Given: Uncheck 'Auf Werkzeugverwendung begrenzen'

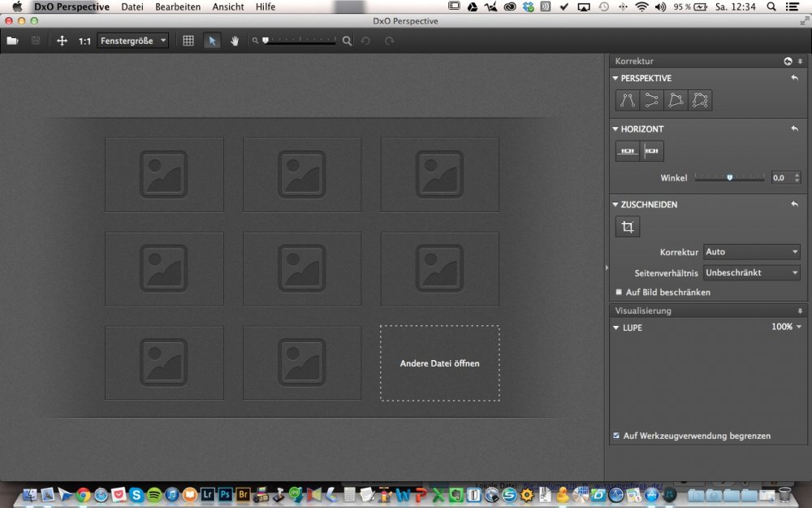Looking at the screenshot, I should [617, 436].
